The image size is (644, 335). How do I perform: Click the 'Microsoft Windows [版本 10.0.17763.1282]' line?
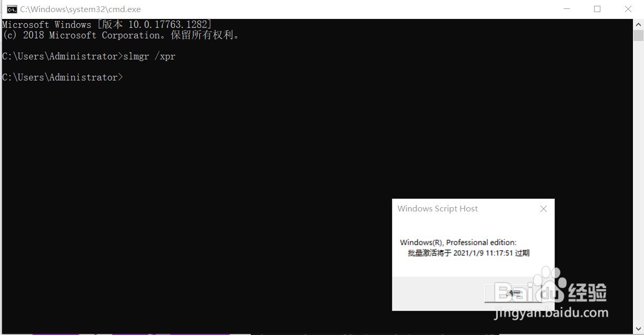[107, 24]
